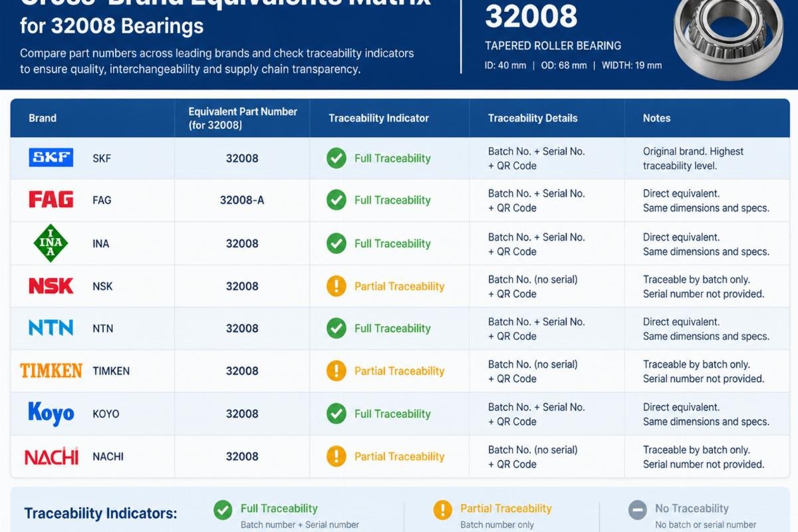Screen dimensions: 798x532
Task: Click the NSK brand name text
Action: coord(102,286)
